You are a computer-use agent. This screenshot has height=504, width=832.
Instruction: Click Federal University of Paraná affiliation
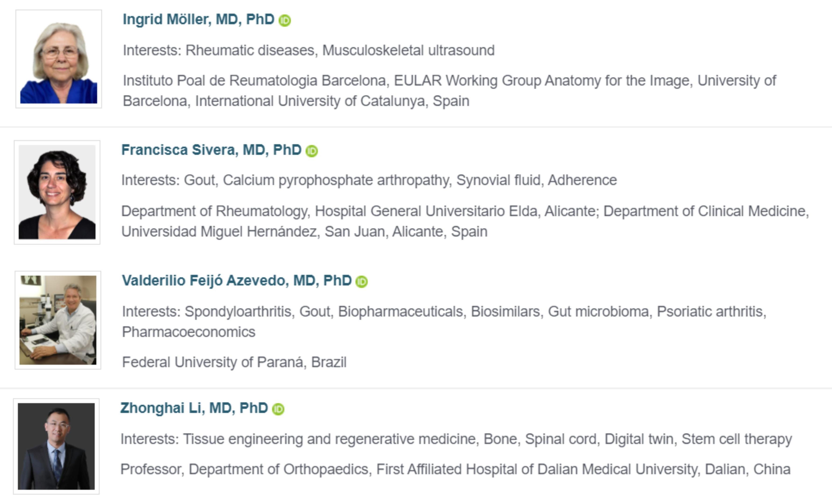tap(234, 362)
